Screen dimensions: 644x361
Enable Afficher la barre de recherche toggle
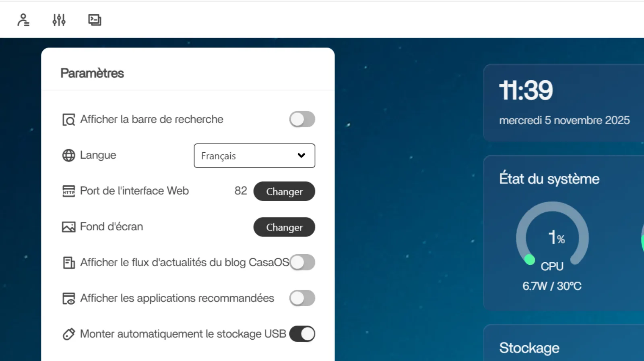point(302,119)
